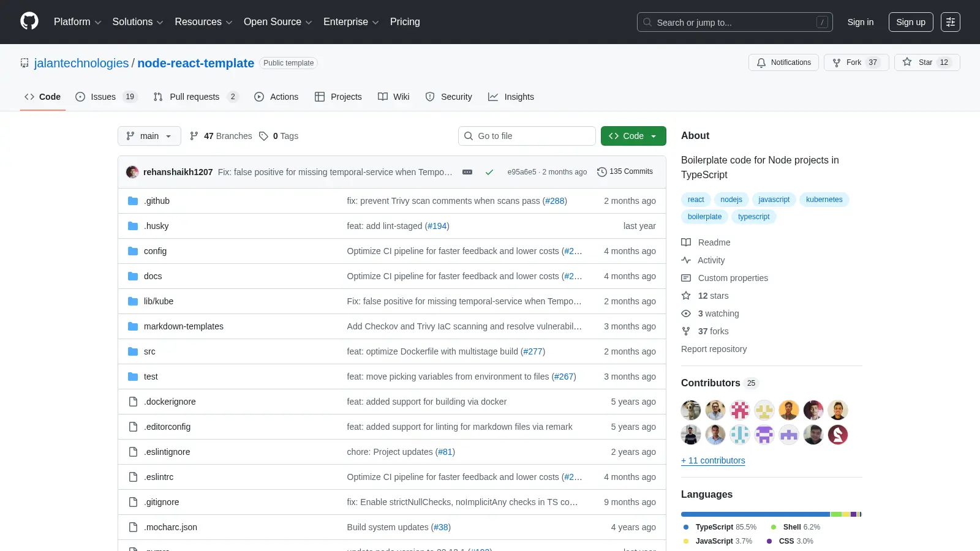The image size is (980, 551).
Task: Open jalantechnologies owner profile
Action: pyautogui.click(x=81, y=63)
